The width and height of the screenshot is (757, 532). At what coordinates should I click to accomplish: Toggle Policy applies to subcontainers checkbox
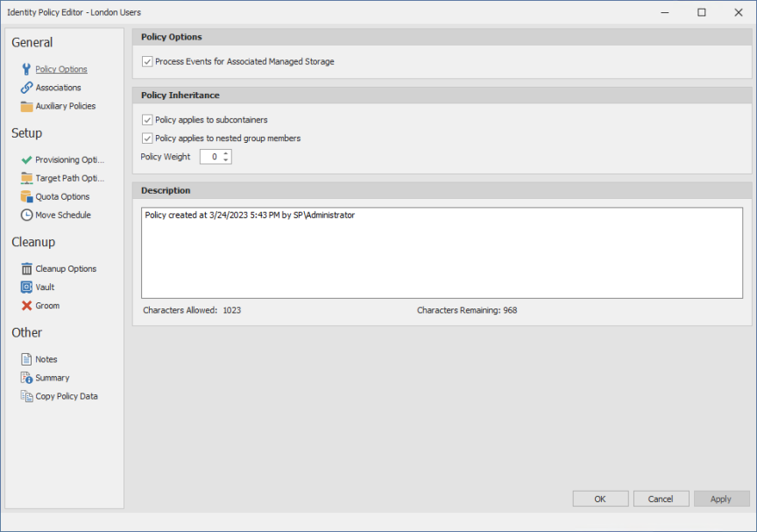[147, 120]
